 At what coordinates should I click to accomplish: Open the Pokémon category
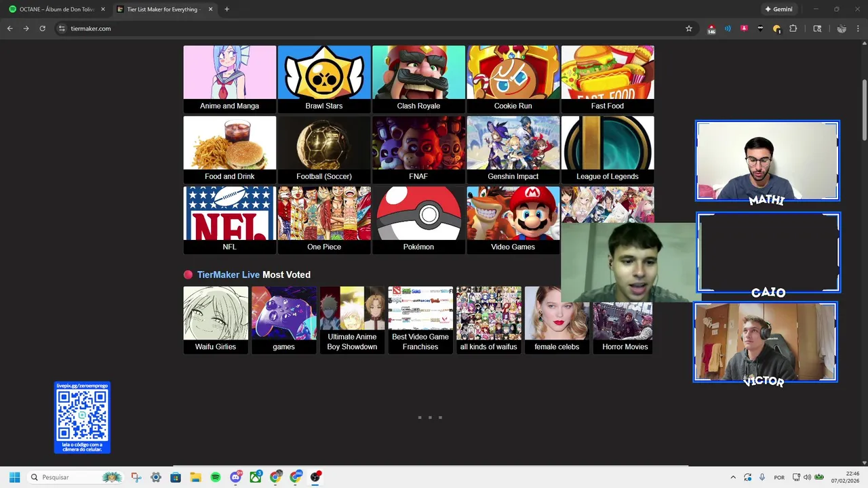(x=418, y=220)
